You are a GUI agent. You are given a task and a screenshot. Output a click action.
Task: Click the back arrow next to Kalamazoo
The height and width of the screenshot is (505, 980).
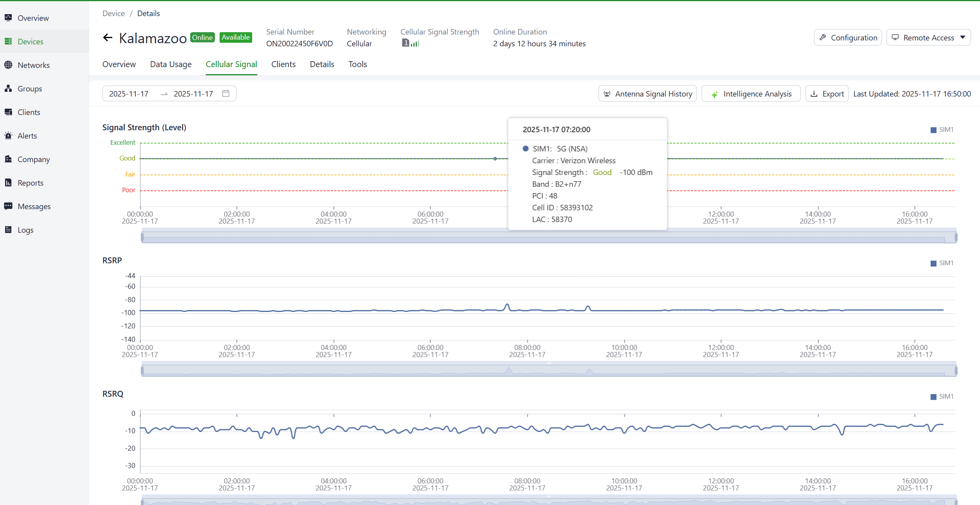107,38
